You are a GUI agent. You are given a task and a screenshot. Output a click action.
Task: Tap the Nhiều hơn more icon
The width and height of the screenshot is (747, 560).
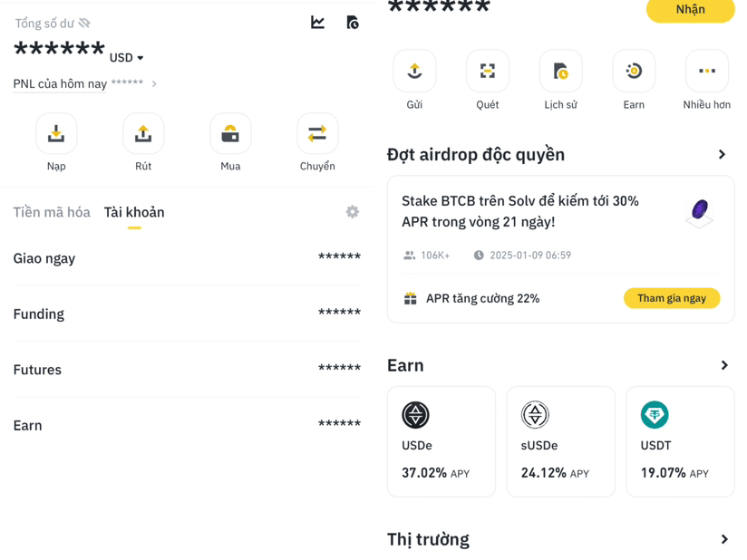tap(707, 71)
